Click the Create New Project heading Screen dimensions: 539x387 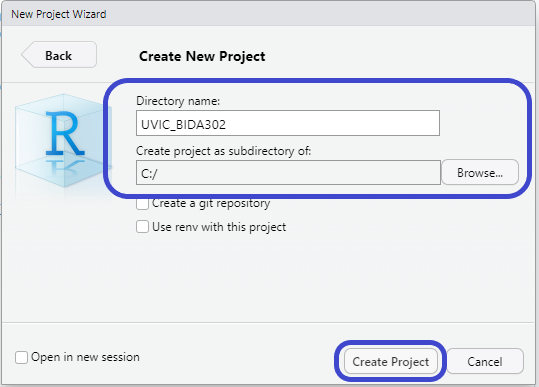click(x=202, y=56)
